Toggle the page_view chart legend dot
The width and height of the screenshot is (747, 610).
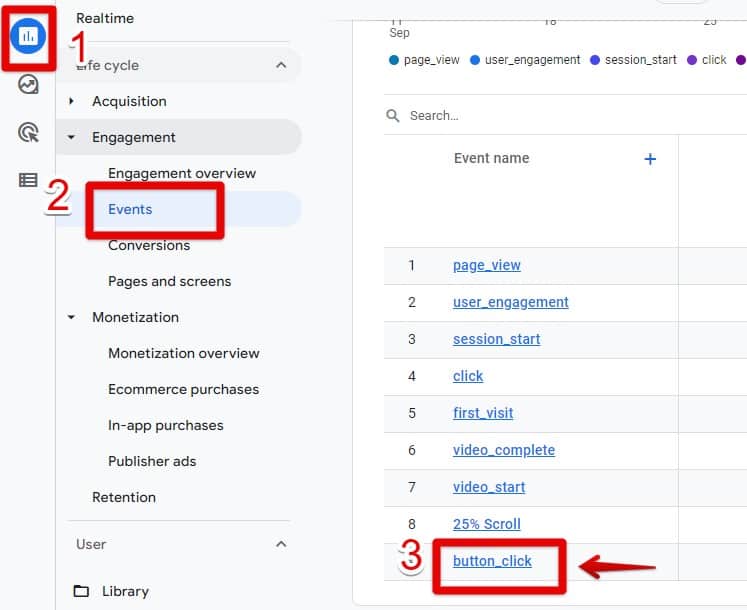tap(394, 60)
